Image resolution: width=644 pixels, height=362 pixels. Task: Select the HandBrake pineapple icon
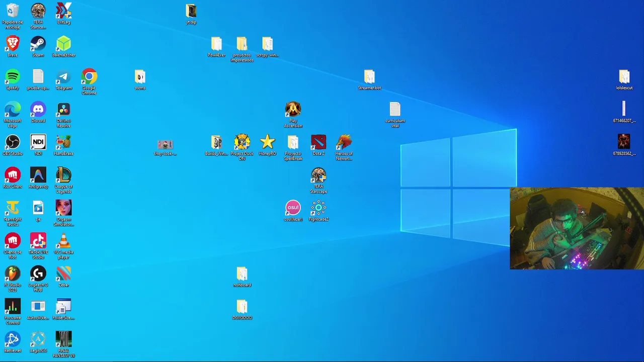click(x=63, y=142)
